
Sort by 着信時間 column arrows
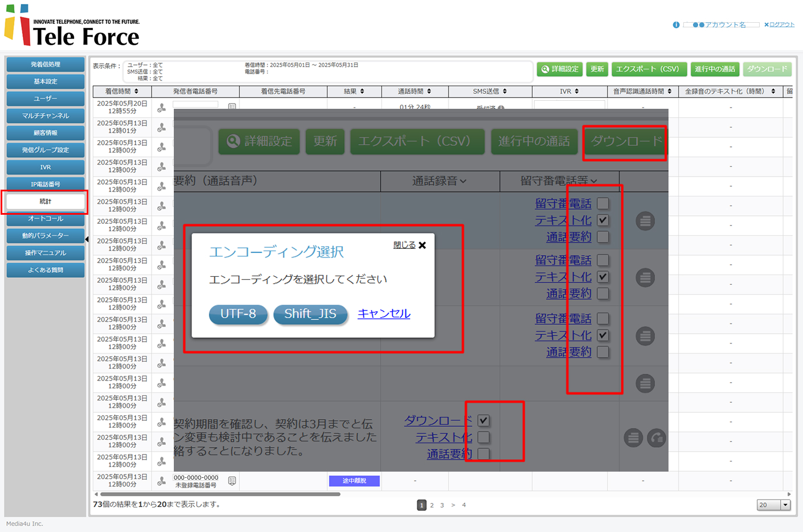[136, 91]
